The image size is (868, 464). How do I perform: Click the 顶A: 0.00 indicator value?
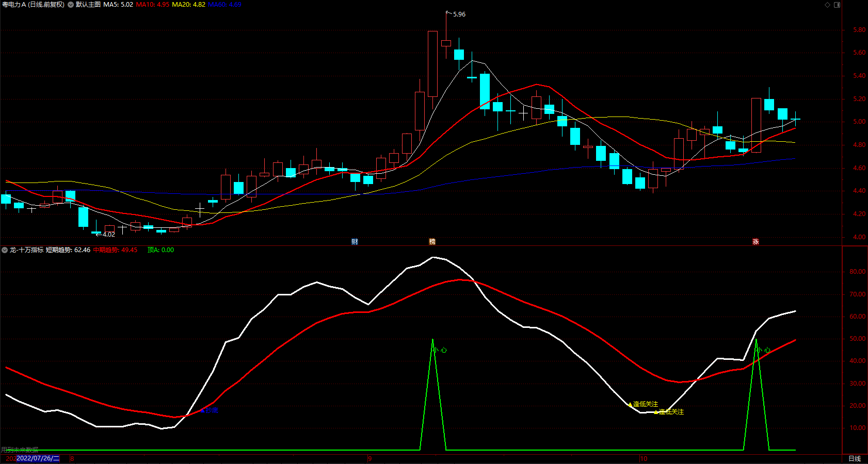coord(160,250)
